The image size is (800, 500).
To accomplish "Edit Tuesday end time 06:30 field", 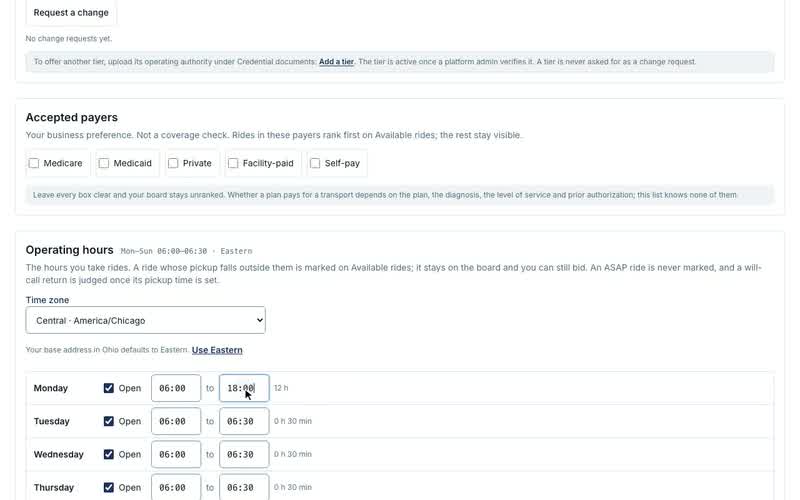I will coord(244,421).
